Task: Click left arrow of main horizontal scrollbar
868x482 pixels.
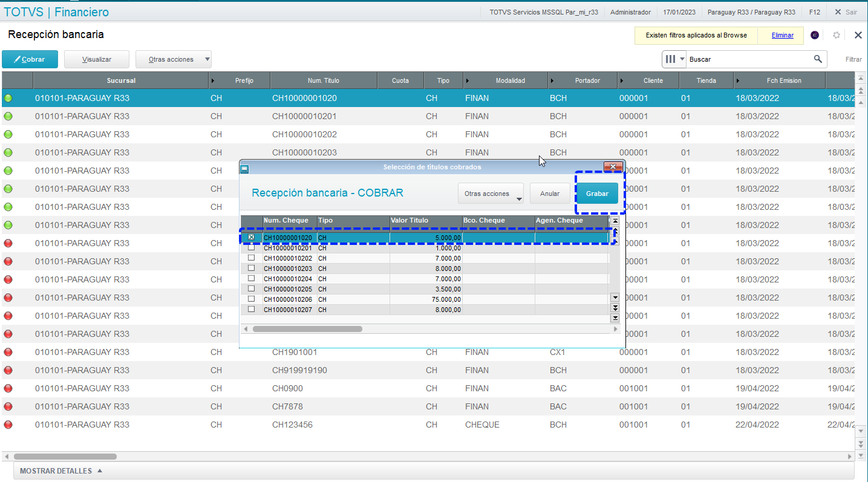Action: [x=6, y=457]
